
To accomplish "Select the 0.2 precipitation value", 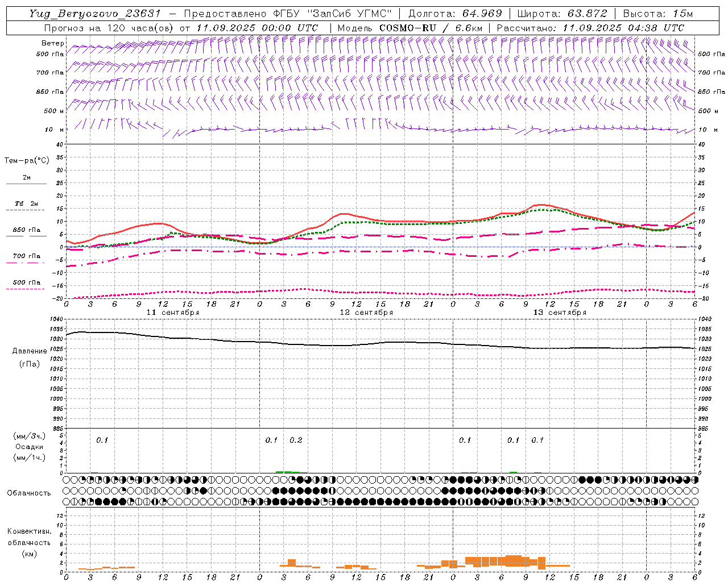I will click(x=296, y=440).
